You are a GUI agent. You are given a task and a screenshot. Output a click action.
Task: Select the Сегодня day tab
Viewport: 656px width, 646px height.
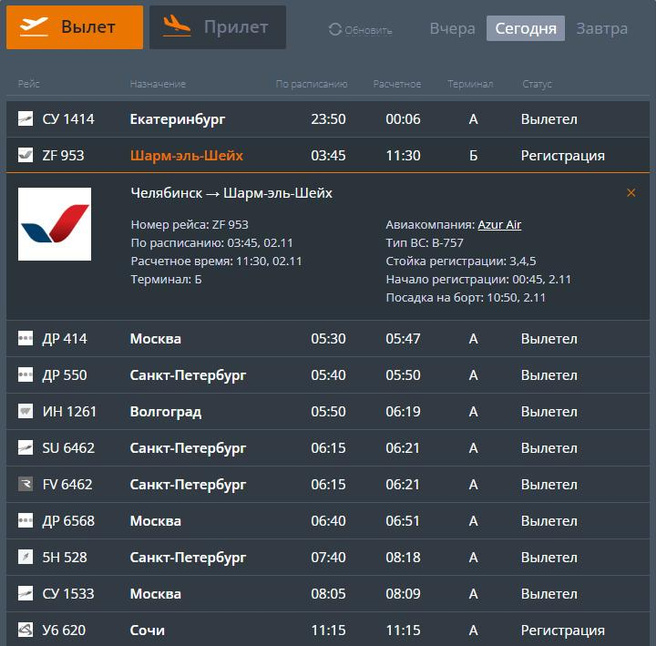tap(525, 28)
